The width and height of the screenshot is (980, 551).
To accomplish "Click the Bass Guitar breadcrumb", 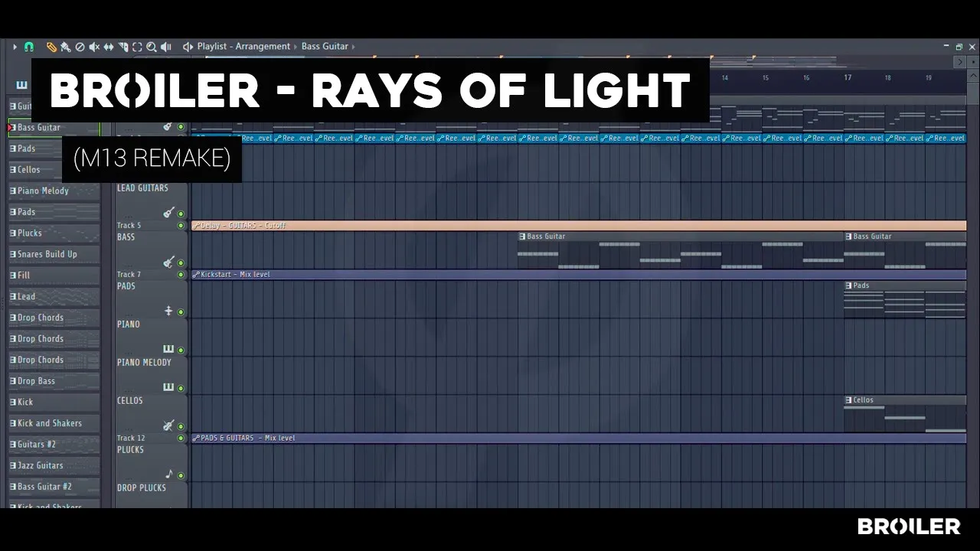I will tap(325, 47).
